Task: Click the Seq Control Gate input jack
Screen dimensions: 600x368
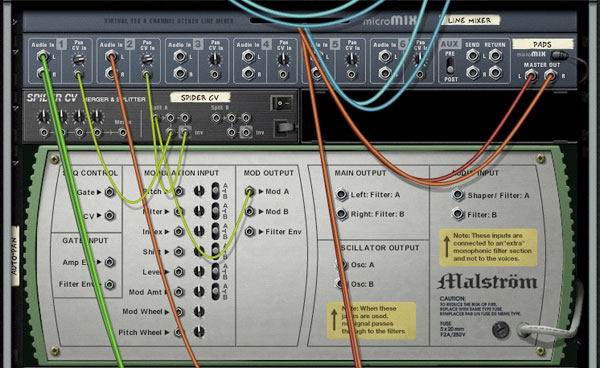Action: coord(110,192)
